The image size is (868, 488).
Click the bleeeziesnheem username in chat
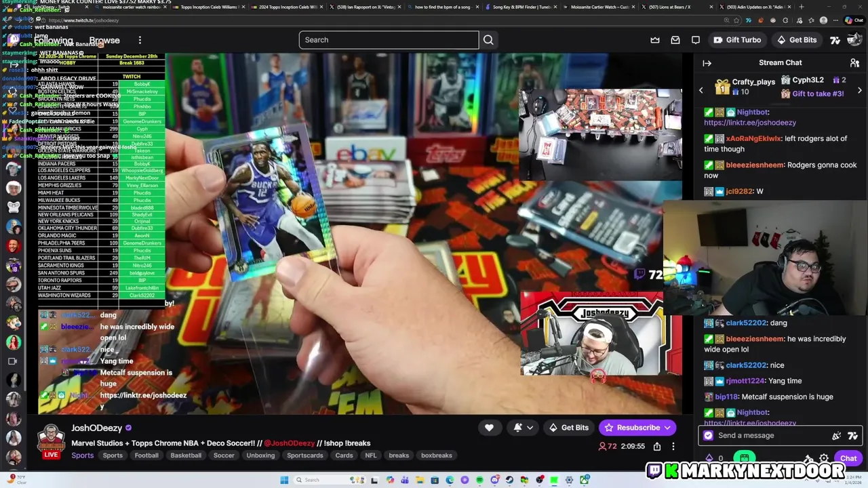(x=755, y=165)
